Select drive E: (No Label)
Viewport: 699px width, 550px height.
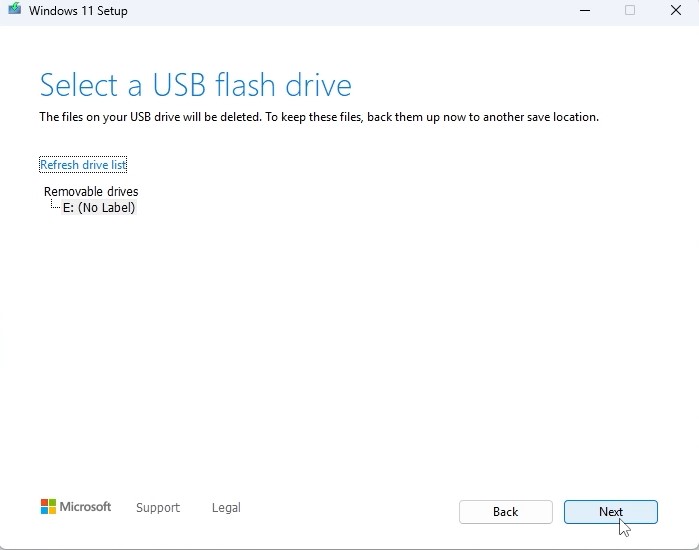[x=99, y=208]
